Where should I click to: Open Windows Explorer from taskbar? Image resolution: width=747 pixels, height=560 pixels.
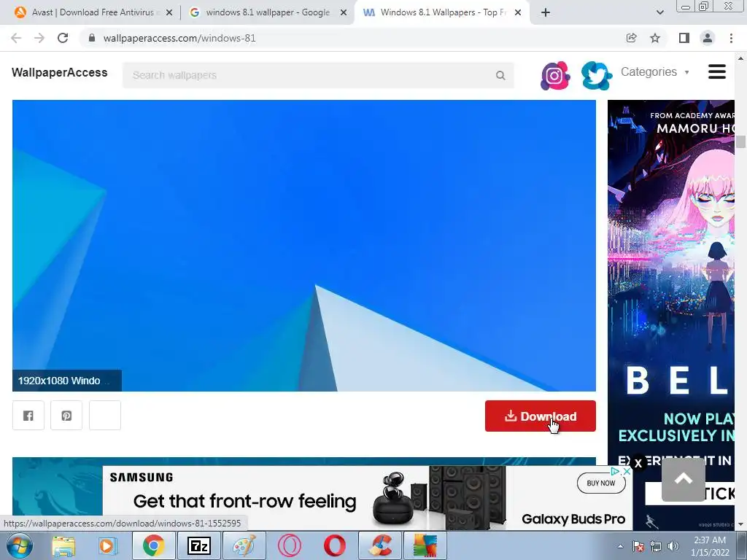pos(63,545)
